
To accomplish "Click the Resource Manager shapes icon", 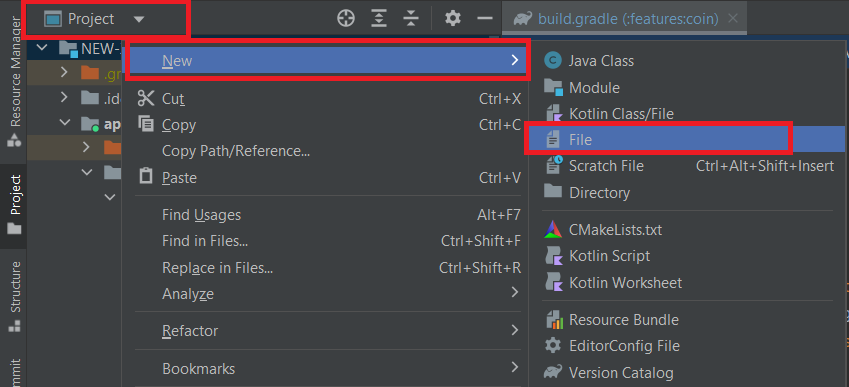I will pos(14,140).
